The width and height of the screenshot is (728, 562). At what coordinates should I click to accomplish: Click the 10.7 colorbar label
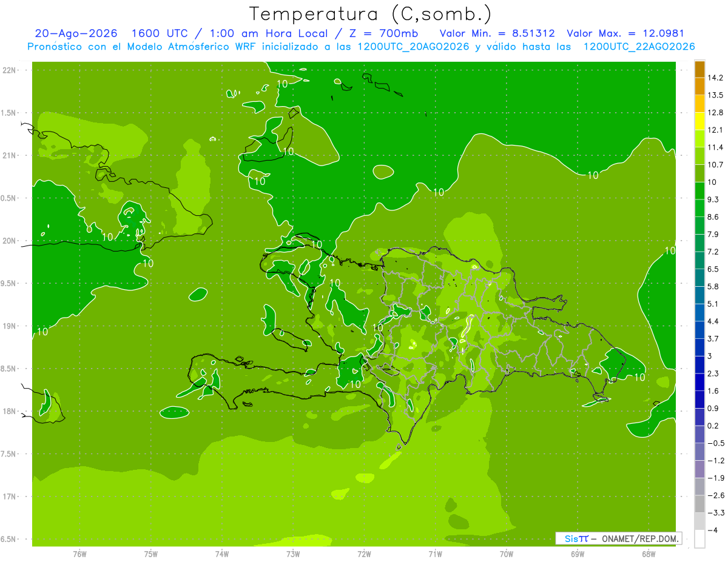[x=716, y=165]
